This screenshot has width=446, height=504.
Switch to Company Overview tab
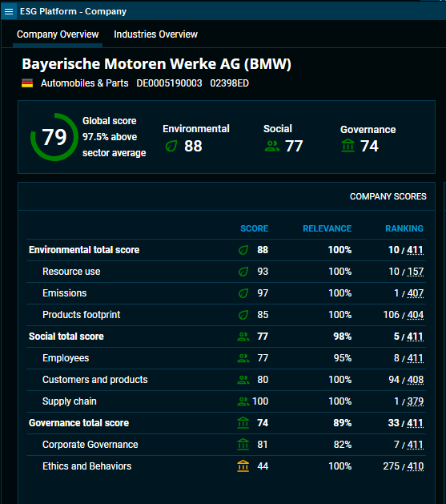pos(58,34)
